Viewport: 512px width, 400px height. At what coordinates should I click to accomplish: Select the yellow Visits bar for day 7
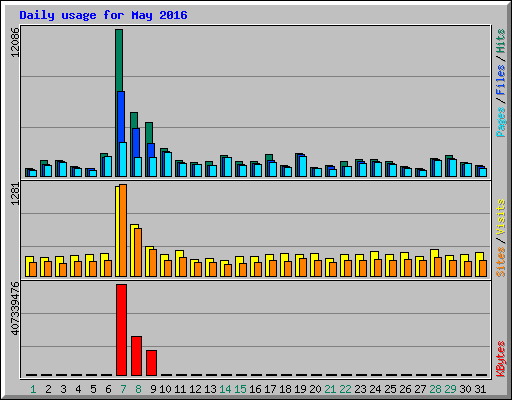click(x=117, y=231)
